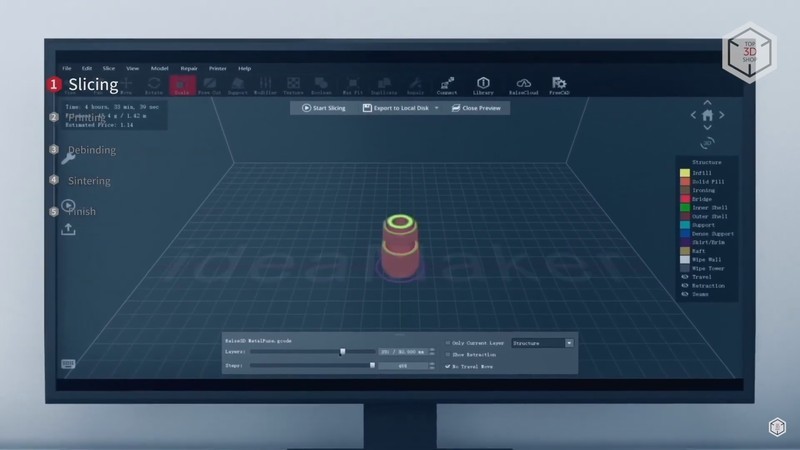This screenshot has width=800, height=450.
Task: Open the Library icon in toolbar
Action: (x=483, y=86)
